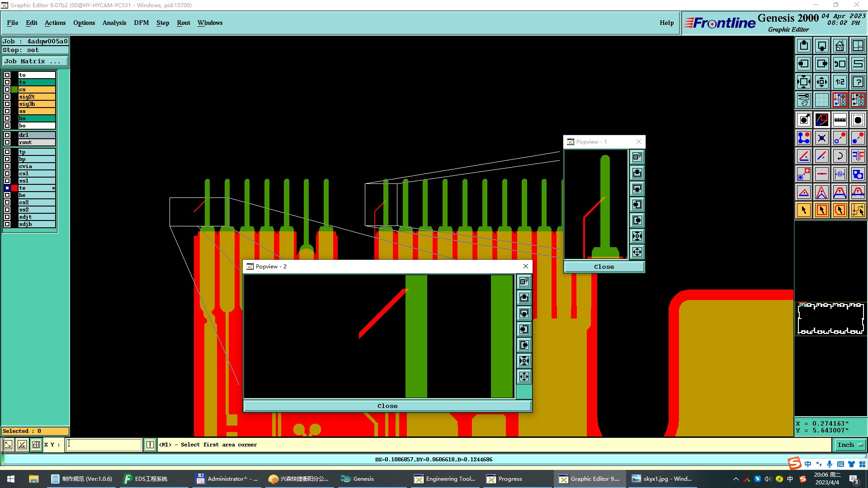
Task: Click the delete feature X icon
Action: (821, 138)
